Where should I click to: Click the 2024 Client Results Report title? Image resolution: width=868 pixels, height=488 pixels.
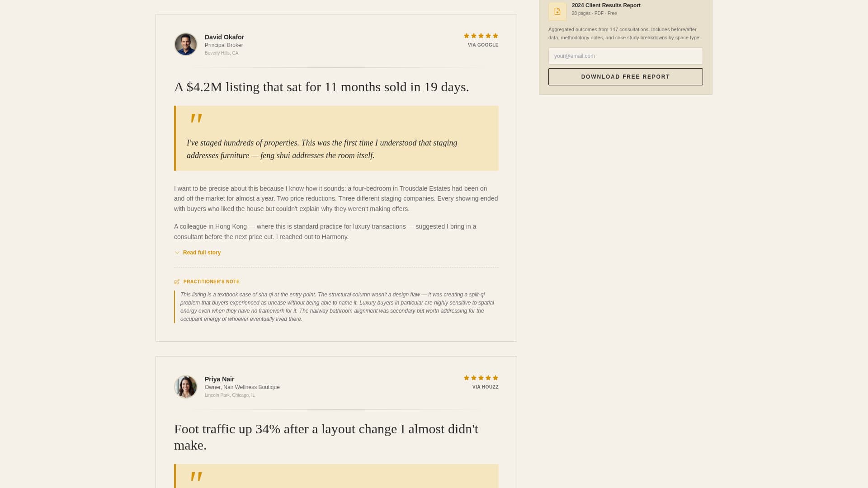pyautogui.click(x=606, y=5)
